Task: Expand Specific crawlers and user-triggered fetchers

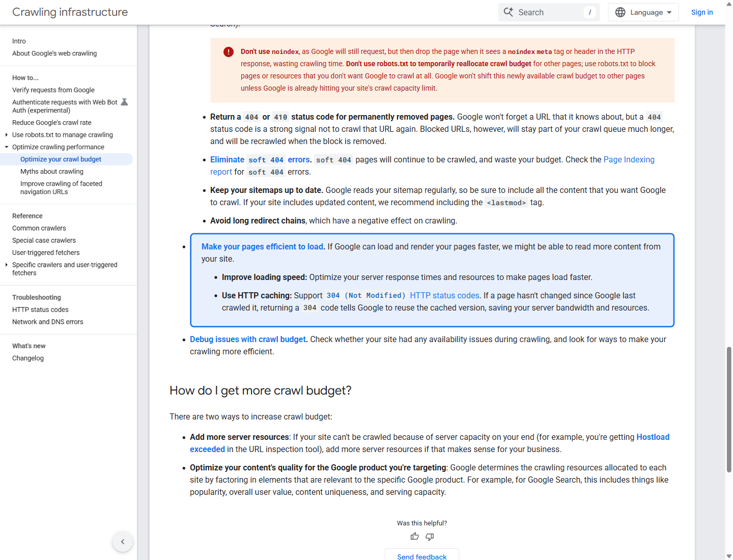Action: (6, 265)
